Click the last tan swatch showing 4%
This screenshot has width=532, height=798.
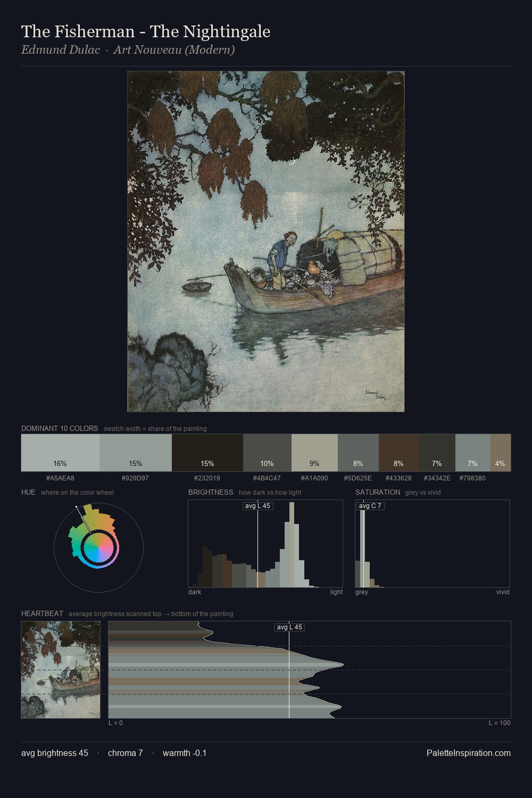tap(501, 453)
